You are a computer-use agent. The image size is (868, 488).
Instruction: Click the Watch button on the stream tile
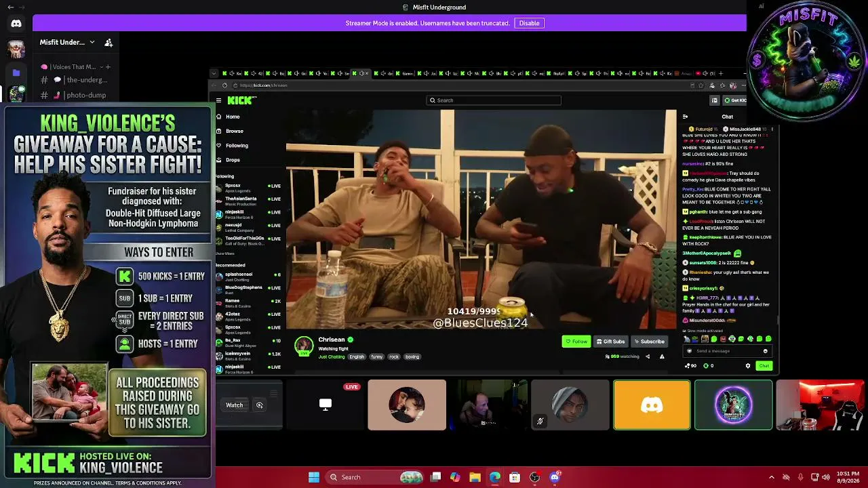coord(235,405)
